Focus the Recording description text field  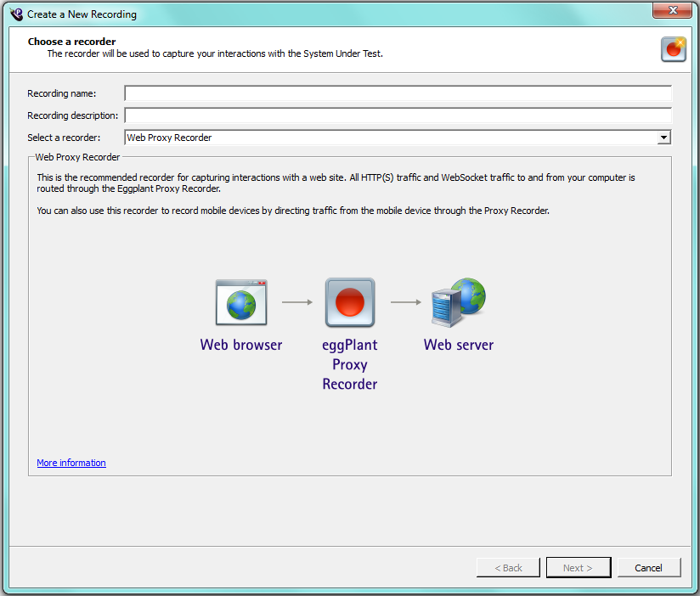[398, 115]
